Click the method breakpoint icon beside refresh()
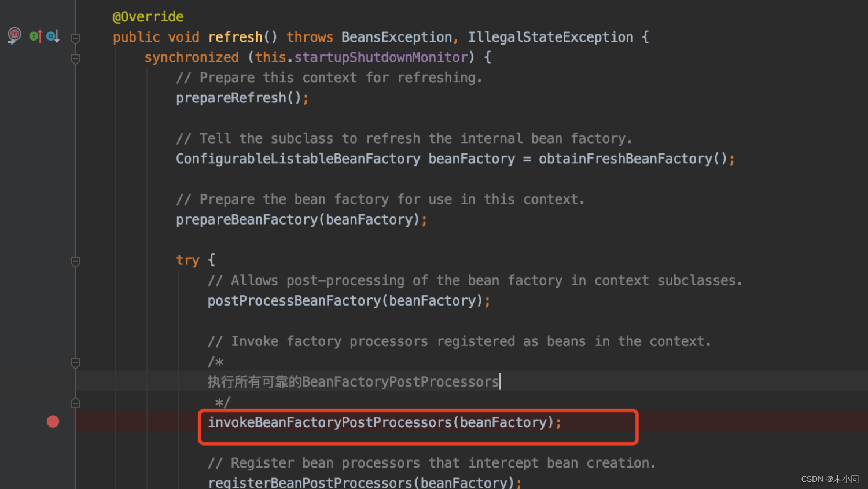Image resolution: width=868 pixels, height=489 pixels. 14,36
